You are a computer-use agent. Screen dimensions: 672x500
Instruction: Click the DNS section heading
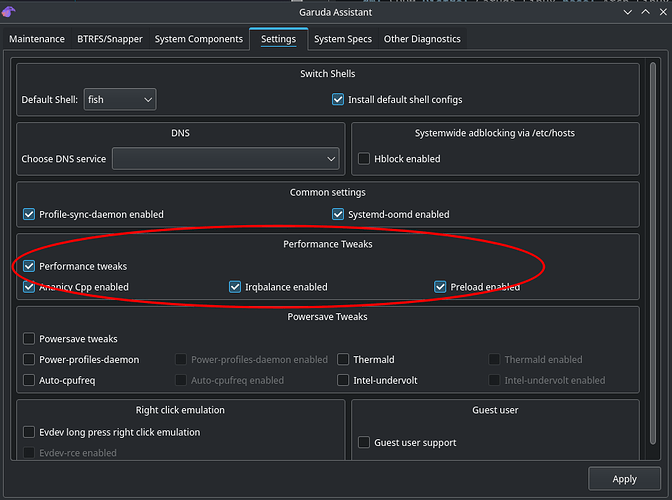click(180, 133)
